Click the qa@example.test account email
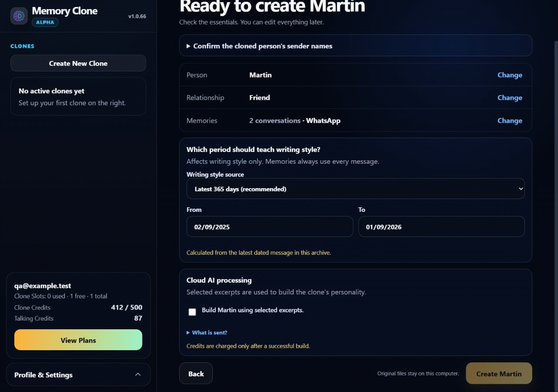This screenshot has height=392, width=558. [x=43, y=286]
